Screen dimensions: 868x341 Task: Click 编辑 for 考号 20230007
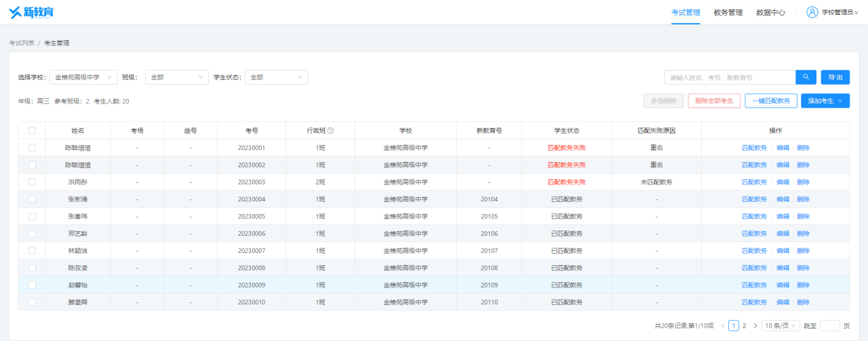pos(783,250)
